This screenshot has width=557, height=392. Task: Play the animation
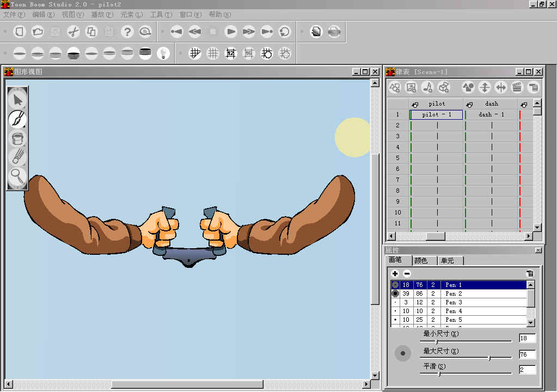pyautogui.click(x=231, y=32)
